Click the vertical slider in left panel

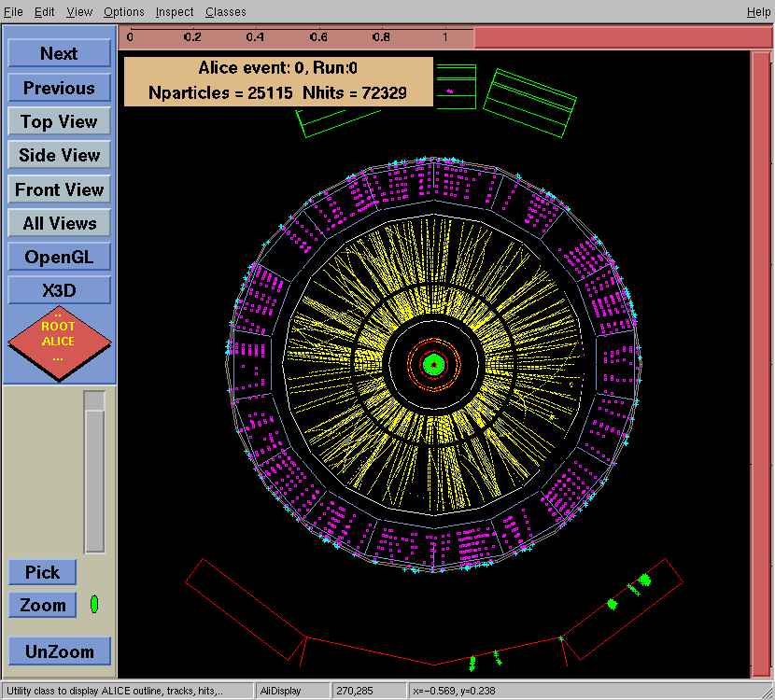94,472
